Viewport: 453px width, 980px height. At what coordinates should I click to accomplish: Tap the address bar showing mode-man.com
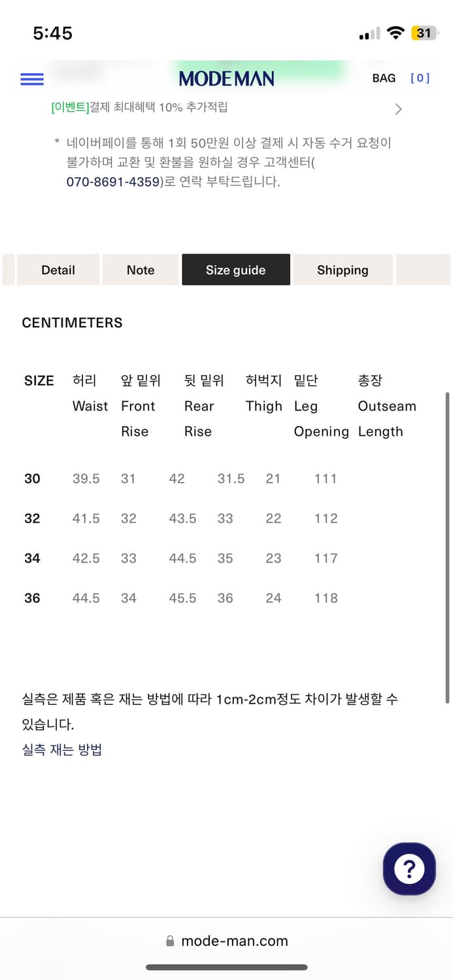(235, 941)
